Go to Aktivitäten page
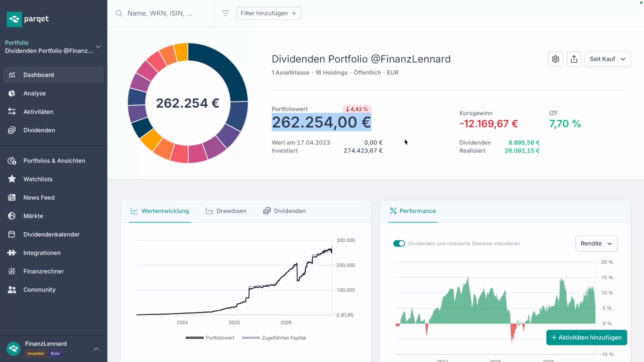 coord(54,112)
